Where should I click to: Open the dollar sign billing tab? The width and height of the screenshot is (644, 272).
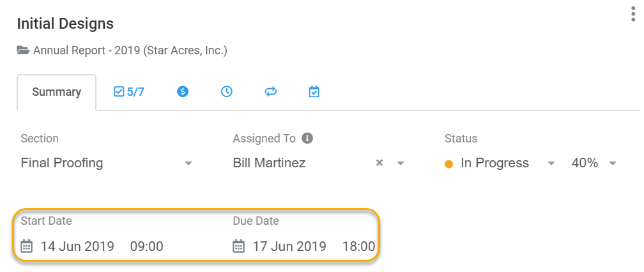(183, 92)
